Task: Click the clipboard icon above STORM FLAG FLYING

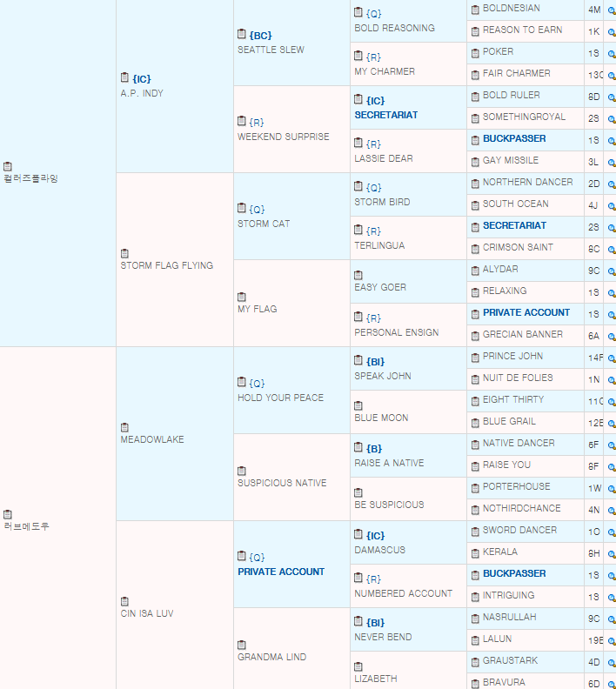Action: click(124, 253)
